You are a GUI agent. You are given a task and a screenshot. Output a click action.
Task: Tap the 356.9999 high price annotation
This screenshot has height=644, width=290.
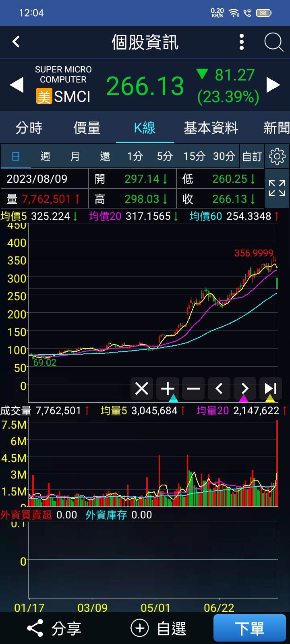tap(254, 253)
